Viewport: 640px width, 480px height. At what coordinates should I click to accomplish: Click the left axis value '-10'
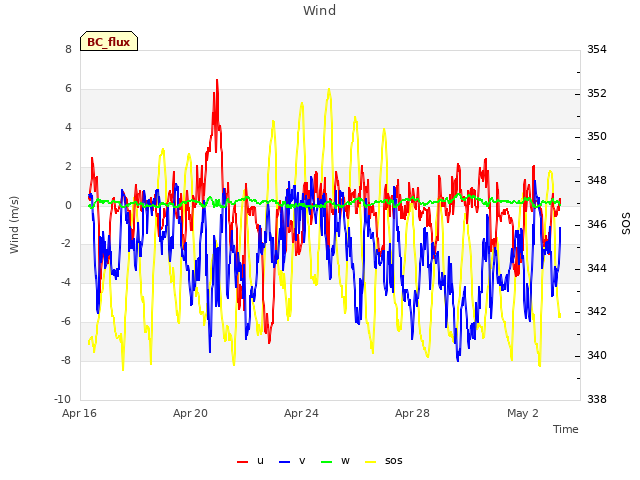63,399
